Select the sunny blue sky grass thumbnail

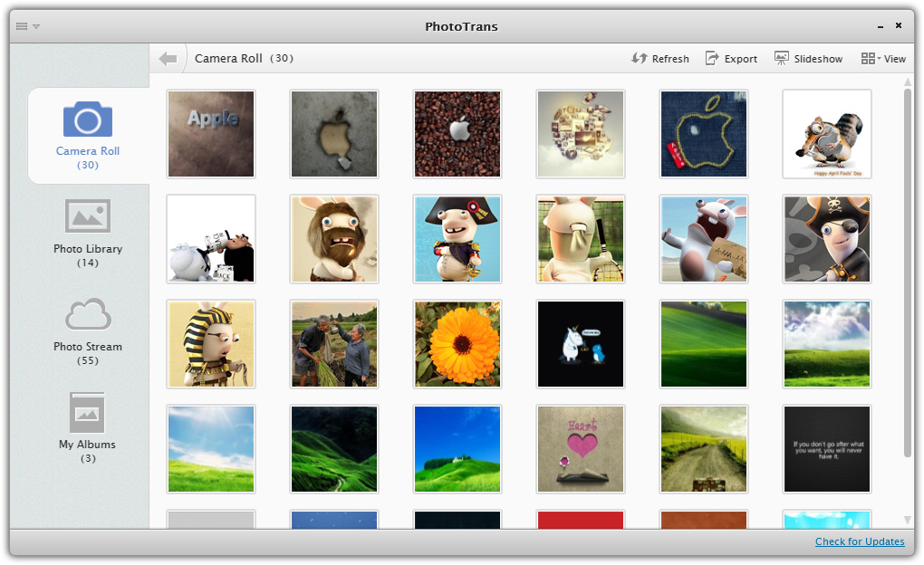click(211, 449)
